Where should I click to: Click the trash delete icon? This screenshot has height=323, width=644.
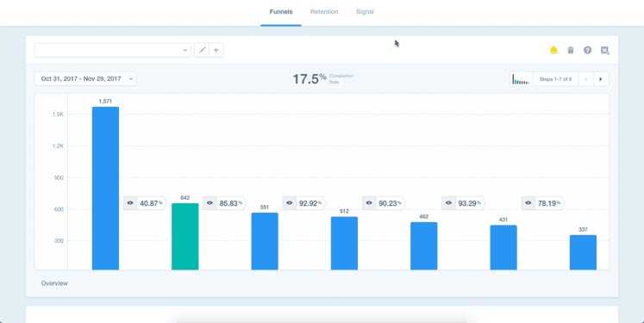pyautogui.click(x=571, y=50)
